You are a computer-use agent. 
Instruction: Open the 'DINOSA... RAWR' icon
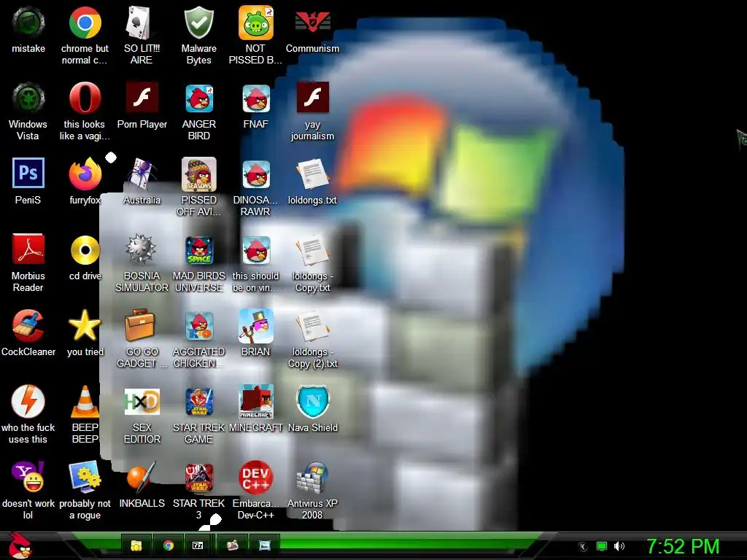tap(256, 174)
